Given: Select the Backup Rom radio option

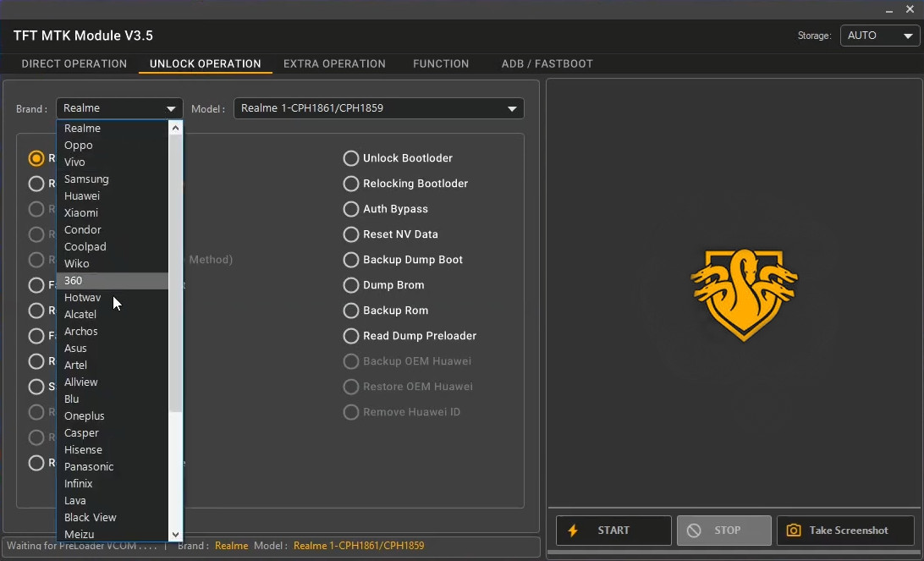Looking at the screenshot, I should [350, 311].
